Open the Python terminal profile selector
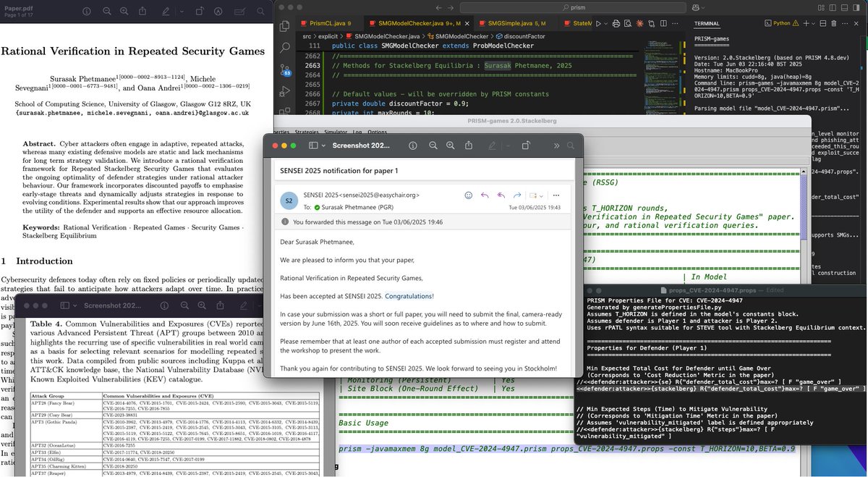868x477 pixels. [781, 23]
